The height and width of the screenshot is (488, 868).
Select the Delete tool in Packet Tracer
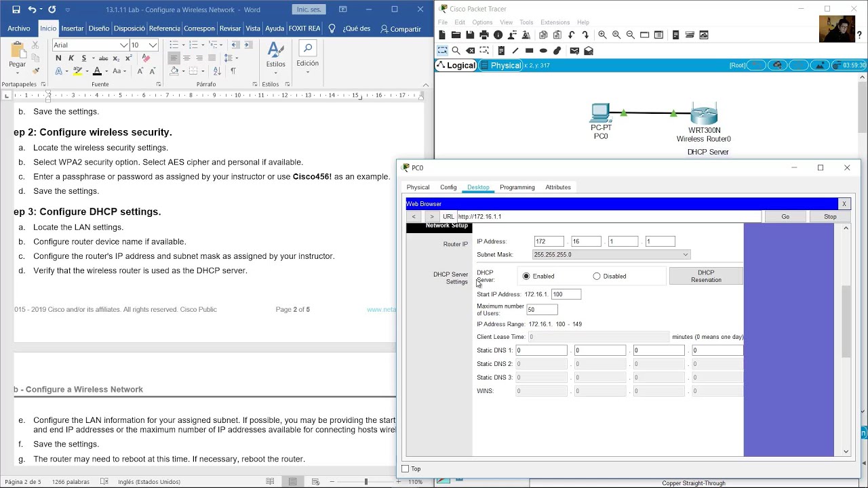470,50
